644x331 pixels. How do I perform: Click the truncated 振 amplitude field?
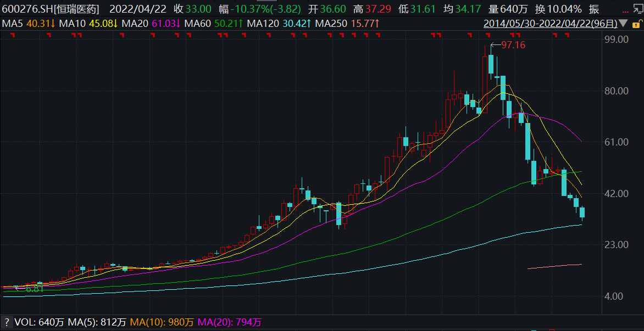coord(594,9)
